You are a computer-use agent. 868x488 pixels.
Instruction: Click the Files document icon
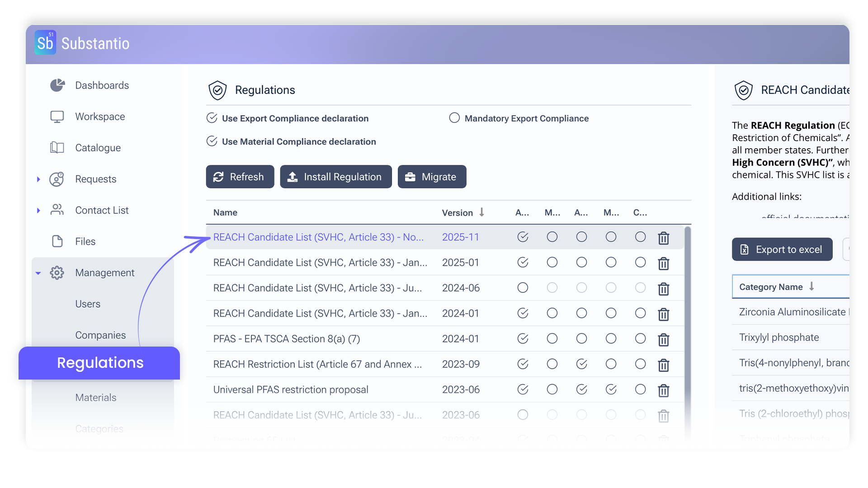tap(57, 241)
